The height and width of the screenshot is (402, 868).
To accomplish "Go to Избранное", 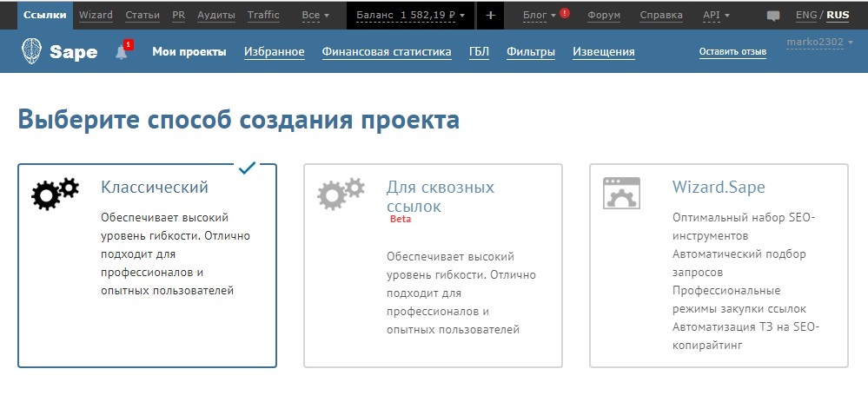I will click(x=274, y=52).
